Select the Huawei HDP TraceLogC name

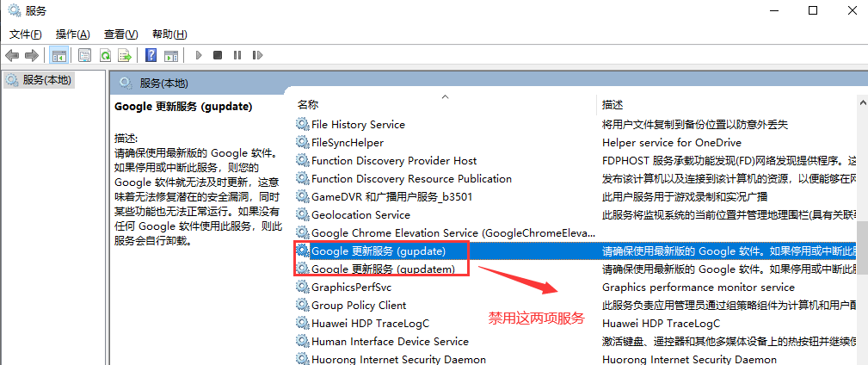click(x=370, y=324)
